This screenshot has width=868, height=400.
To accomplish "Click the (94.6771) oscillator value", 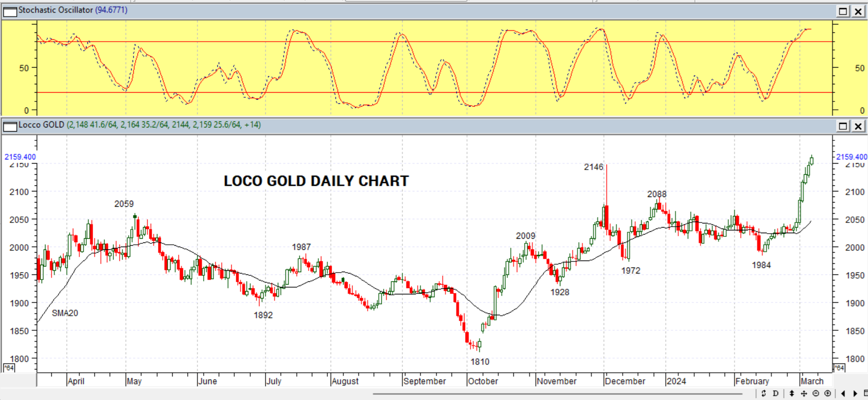I will click(x=111, y=10).
